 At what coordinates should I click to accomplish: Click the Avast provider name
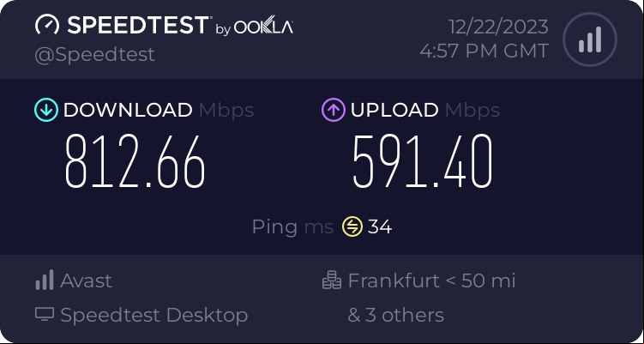[x=87, y=281]
